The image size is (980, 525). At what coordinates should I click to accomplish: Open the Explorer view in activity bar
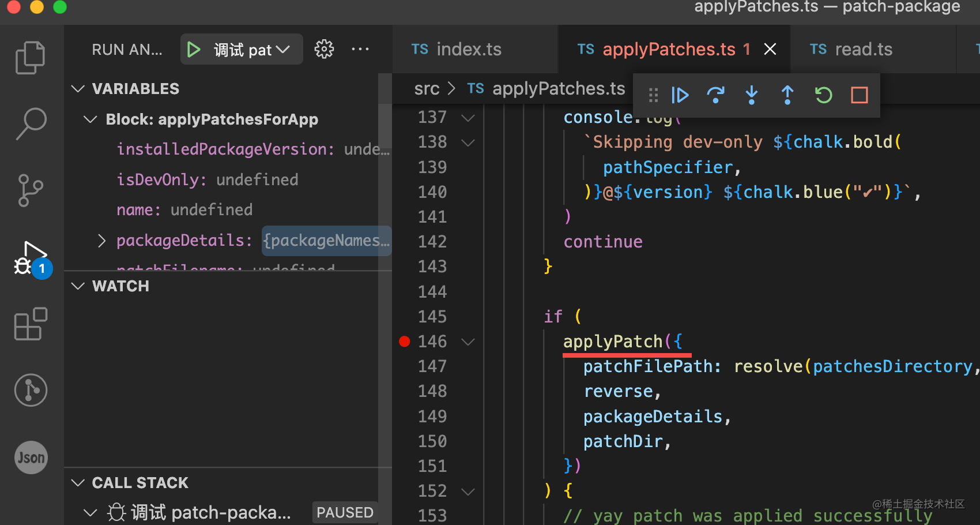click(30, 58)
